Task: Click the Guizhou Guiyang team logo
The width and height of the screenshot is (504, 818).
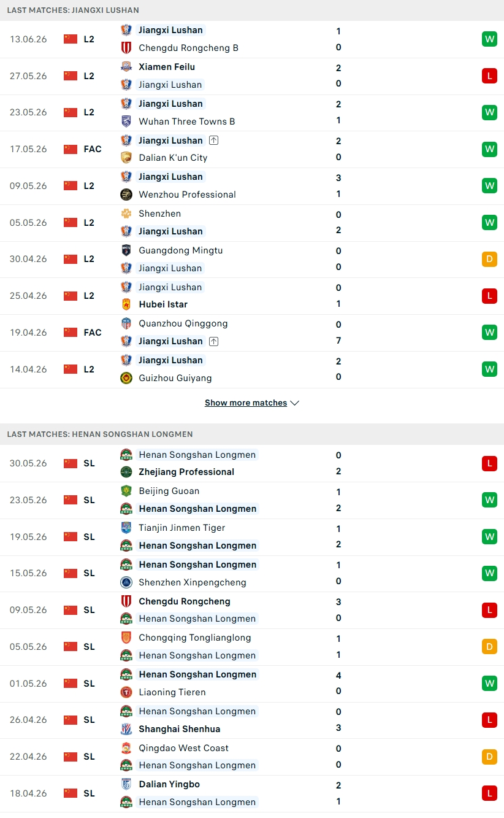Action: click(126, 377)
